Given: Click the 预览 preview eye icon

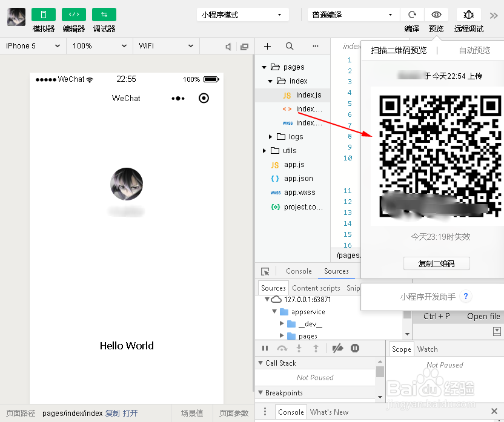Looking at the screenshot, I should (437, 14).
